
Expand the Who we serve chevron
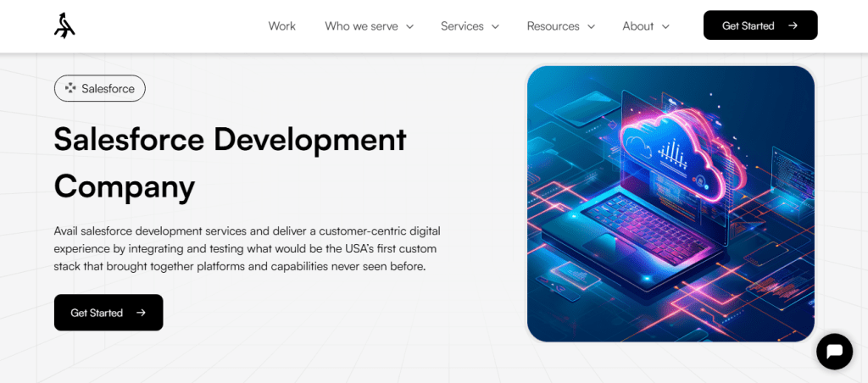(x=409, y=26)
